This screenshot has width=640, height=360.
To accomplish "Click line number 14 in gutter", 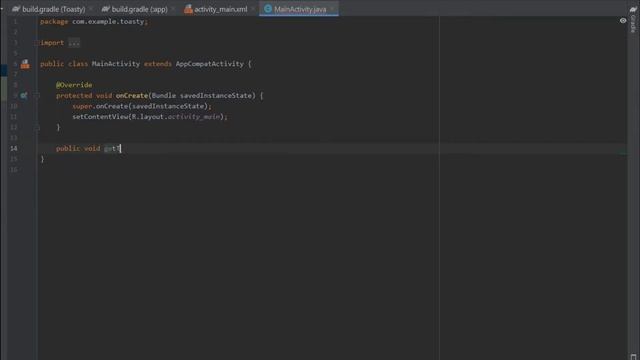I will [x=13, y=149].
